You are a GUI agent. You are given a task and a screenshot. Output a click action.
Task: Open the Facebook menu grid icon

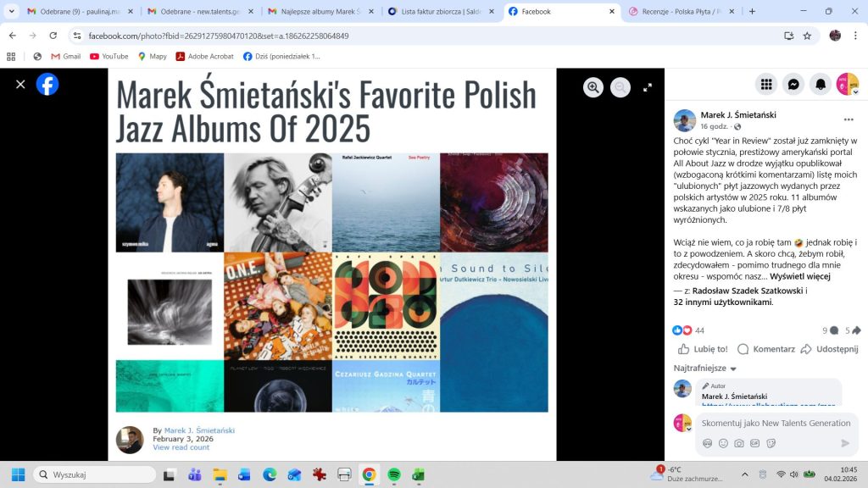[x=766, y=84]
